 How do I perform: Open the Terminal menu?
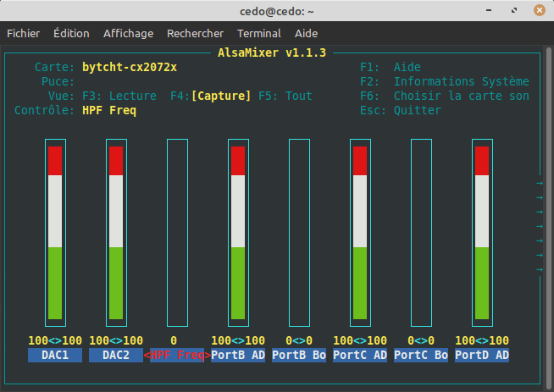pyautogui.click(x=259, y=34)
